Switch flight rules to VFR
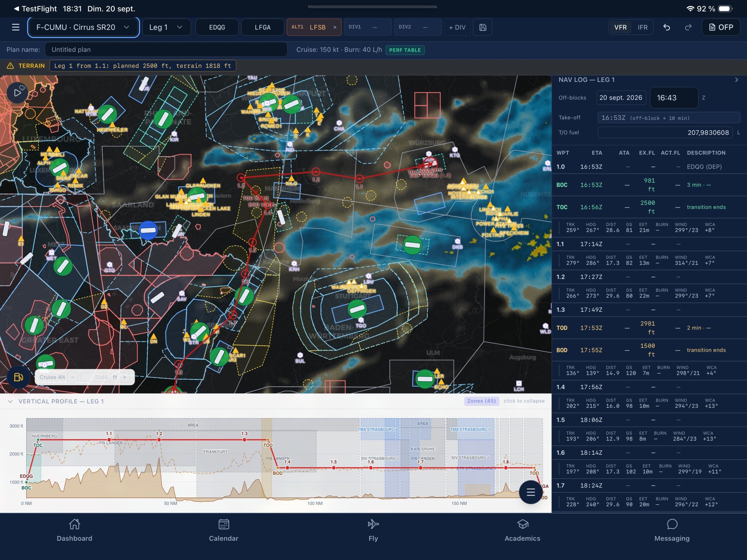 click(620, 27)
